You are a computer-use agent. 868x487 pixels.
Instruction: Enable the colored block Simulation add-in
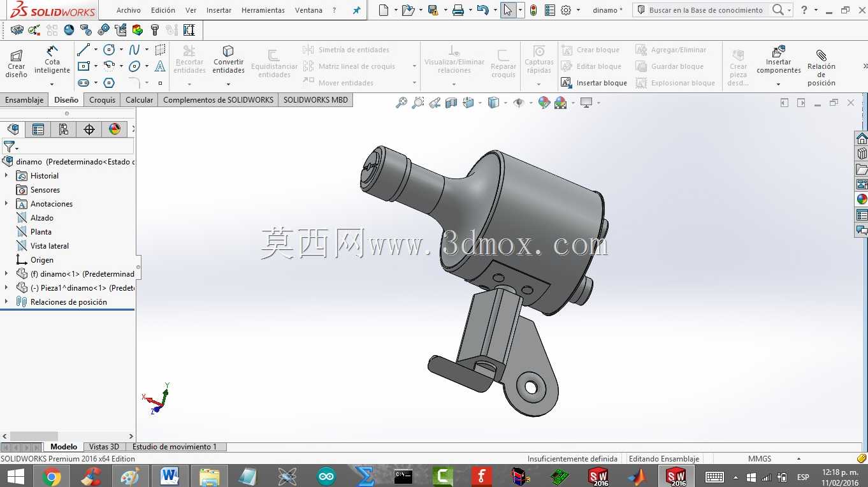tap(138, 30)
